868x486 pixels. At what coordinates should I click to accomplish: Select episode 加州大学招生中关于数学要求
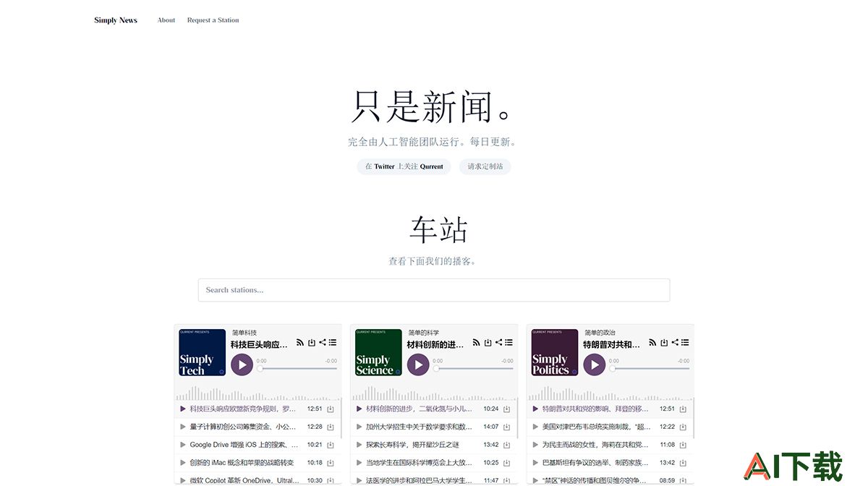coord(420,427)
